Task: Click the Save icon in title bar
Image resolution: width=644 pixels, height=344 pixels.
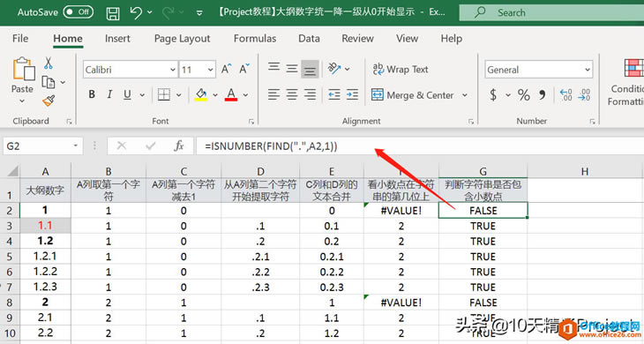Action: coord(113,13)
